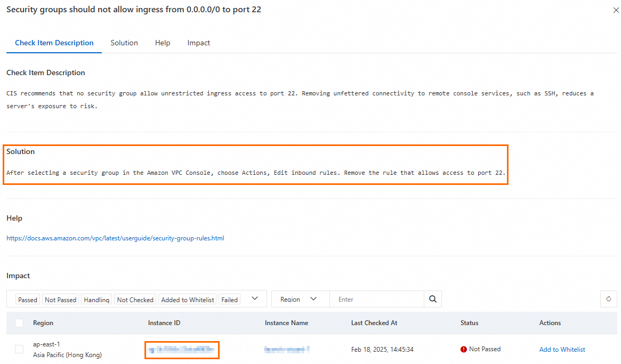Click the red Not Passed status icon
Viewport: 621px width, 364px height.
[463, 350]
